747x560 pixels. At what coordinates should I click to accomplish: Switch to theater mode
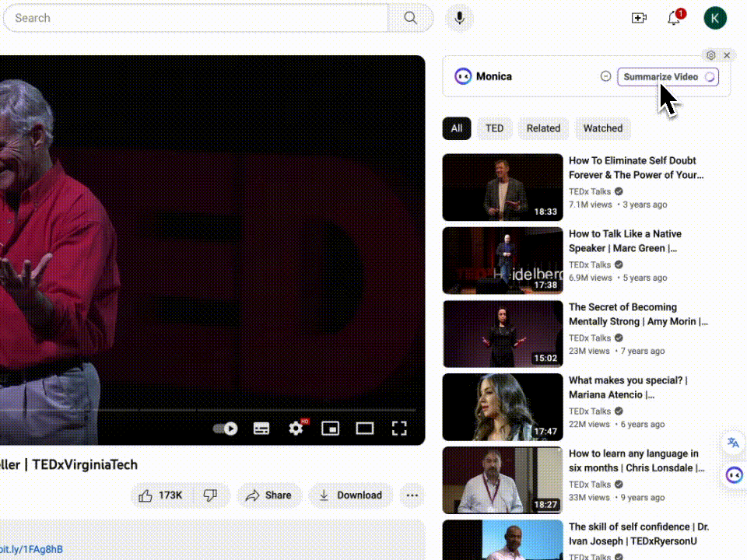[364, 428]
